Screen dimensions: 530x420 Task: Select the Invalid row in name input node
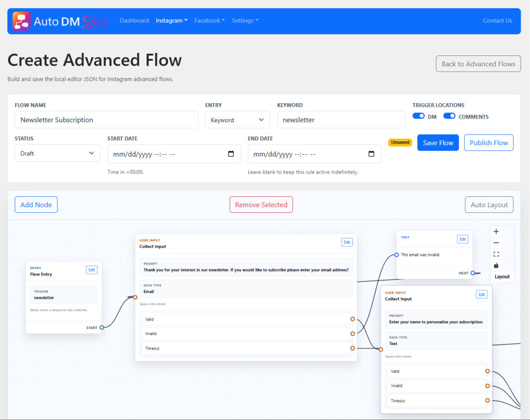point(436,386)
